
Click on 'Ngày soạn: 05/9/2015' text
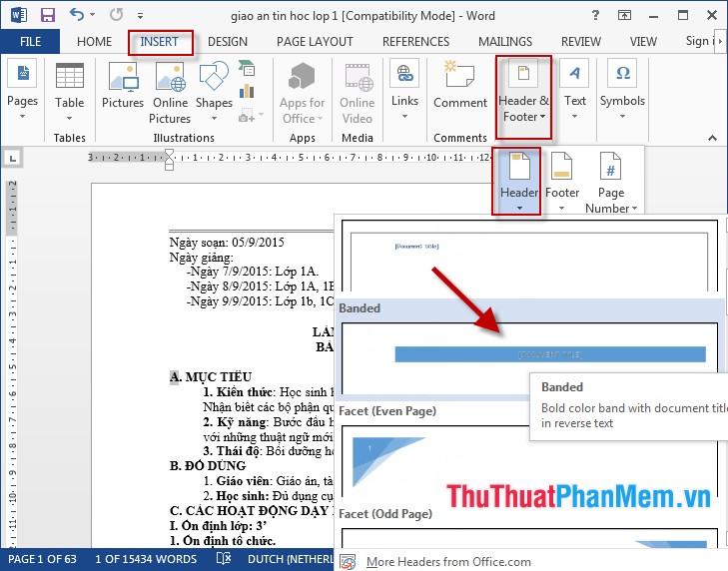pos(227,243)
